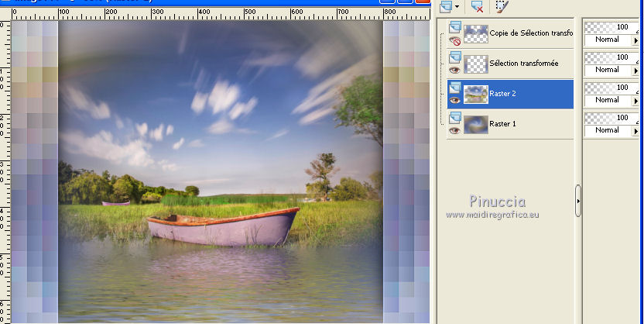The width and height of the screenshot is (644, 324).
Task: Click the Delete Layer icon
Action: 477,6
